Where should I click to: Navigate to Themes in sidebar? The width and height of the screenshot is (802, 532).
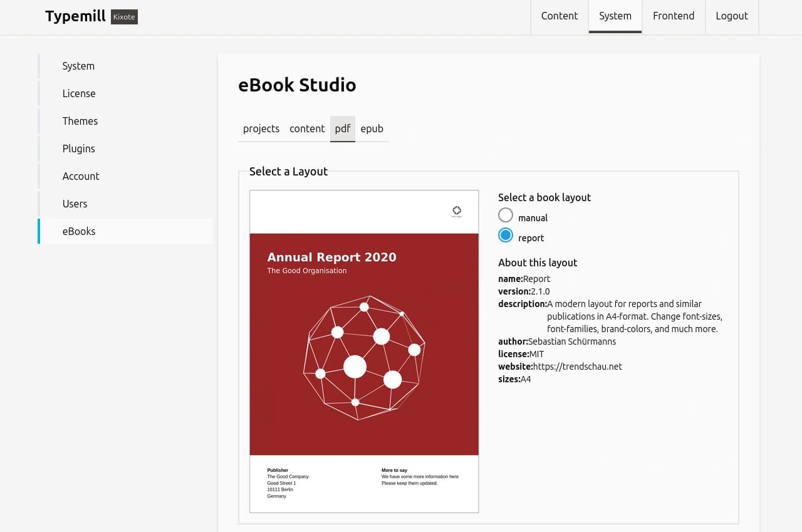tap(80, 121)
